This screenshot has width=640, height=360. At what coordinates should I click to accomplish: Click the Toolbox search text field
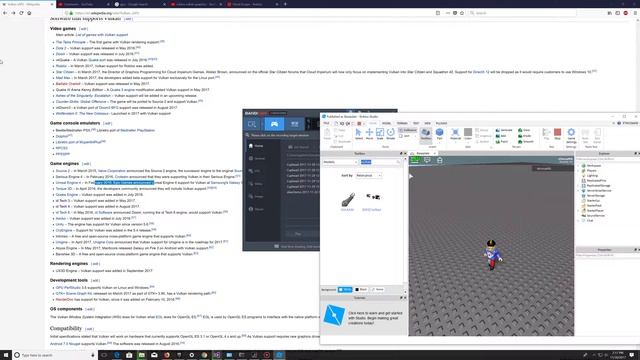[380, 162]
